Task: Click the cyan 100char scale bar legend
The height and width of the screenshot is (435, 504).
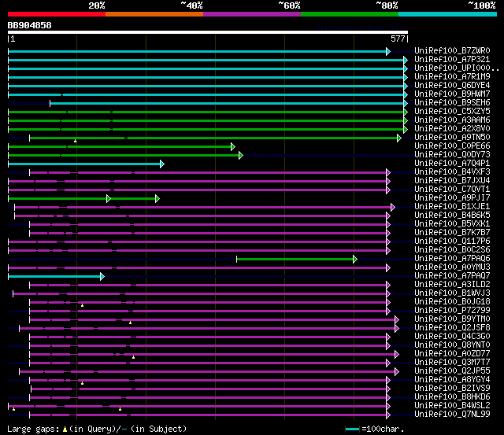Action: pyautogui.click(x=352, y=429)
